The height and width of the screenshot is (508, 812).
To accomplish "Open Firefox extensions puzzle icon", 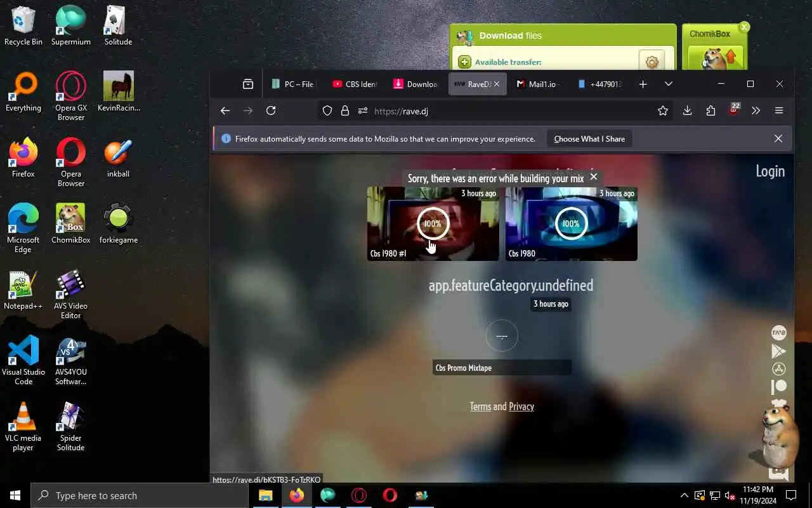I will coord(710,110).
